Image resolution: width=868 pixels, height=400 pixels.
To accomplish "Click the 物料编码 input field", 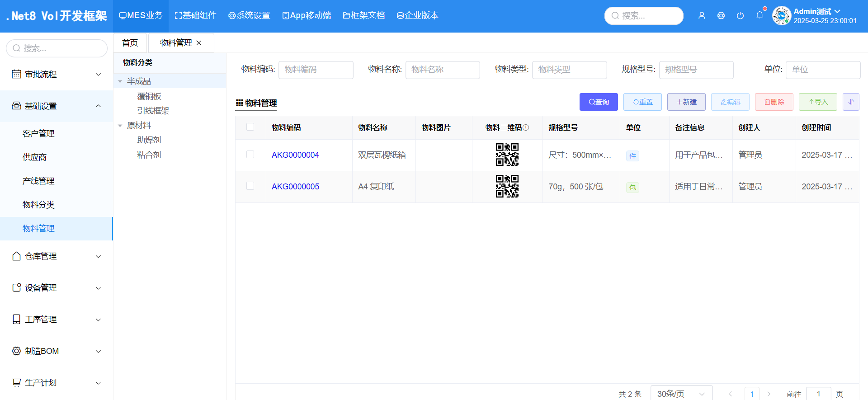I will pyautogui.click(x=316, y=70).
